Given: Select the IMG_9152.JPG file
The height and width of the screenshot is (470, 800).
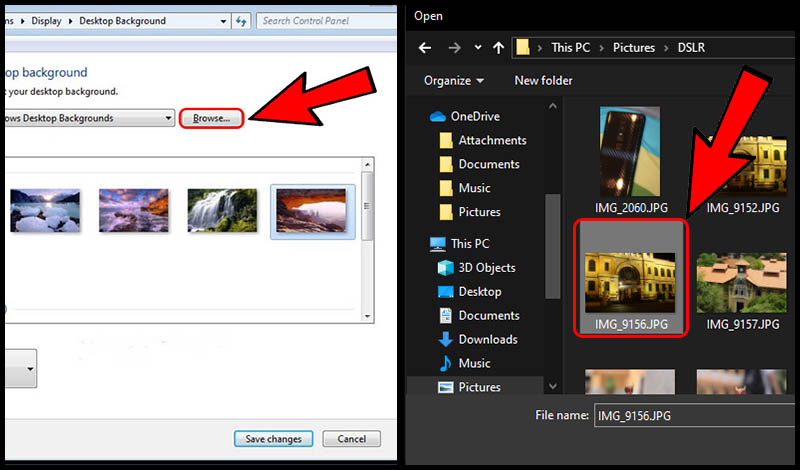Looking at the screenshot, I should [743, 174].
